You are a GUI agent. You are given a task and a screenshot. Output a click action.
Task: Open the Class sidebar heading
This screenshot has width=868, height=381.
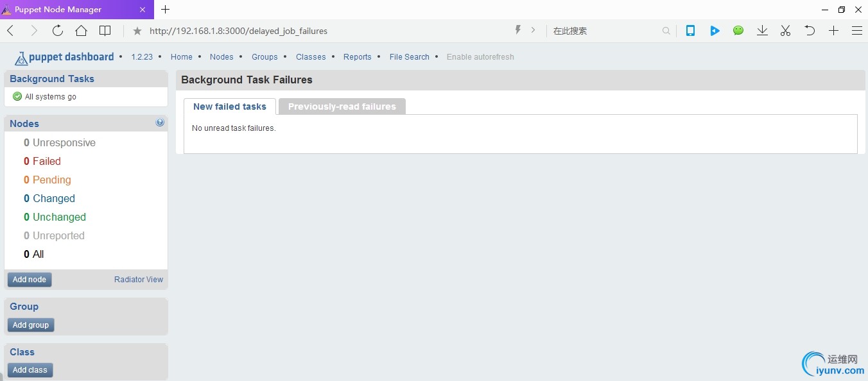[22, 352]
